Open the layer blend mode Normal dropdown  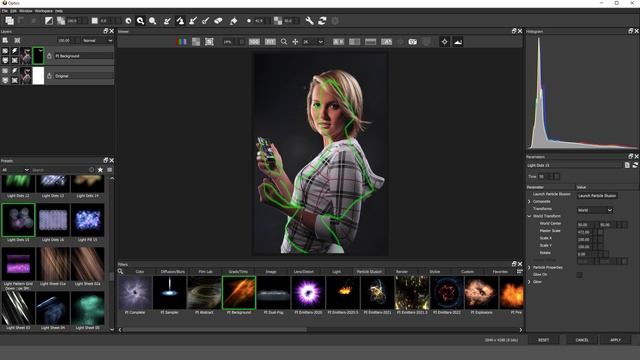pos(97,40)
